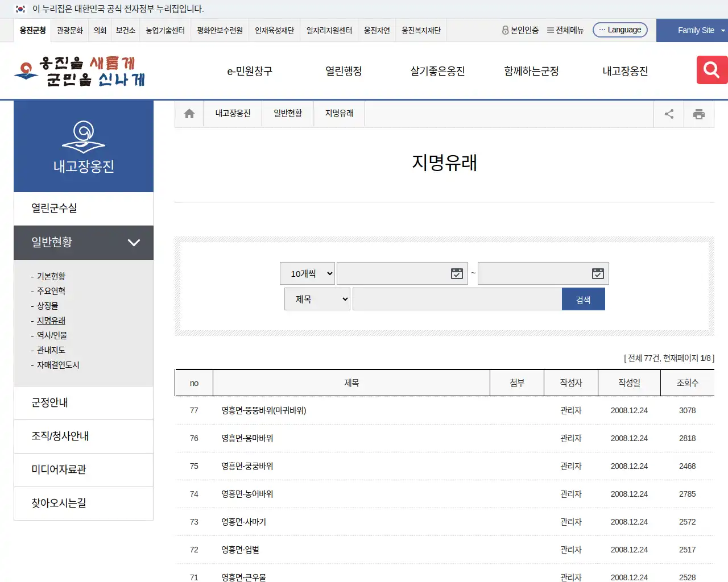Open the calendar picker for the start date

(457, 273)
